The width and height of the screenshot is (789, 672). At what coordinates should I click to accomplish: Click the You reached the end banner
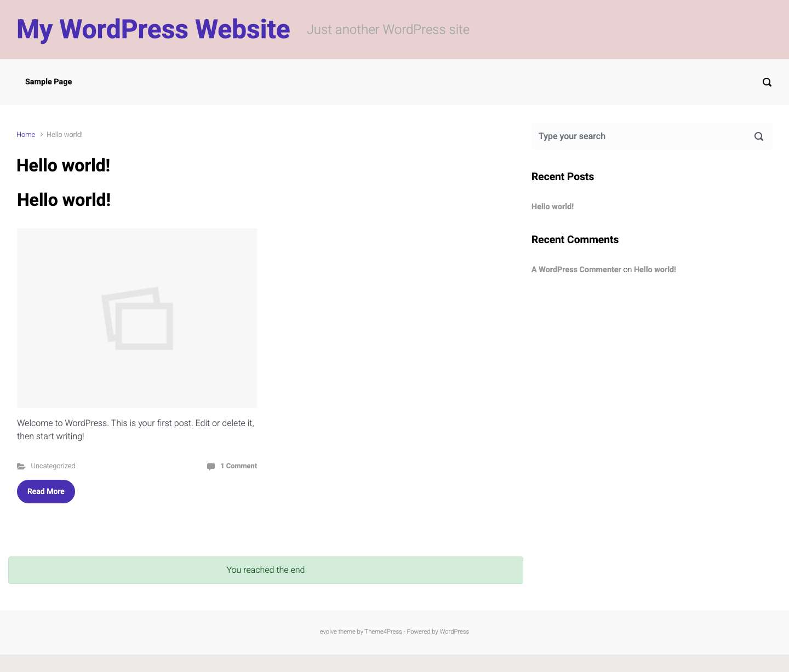(x=266, y=570)
